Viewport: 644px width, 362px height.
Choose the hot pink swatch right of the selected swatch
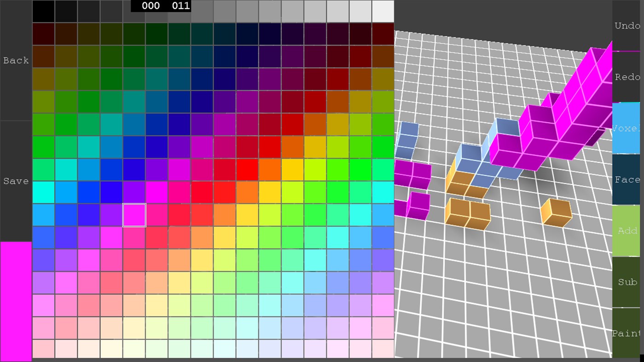[157, 215]
